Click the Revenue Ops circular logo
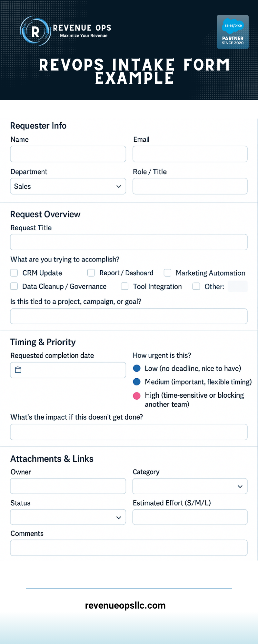The width and height of the screenshot is (258, 644). (x=35, y=31)
